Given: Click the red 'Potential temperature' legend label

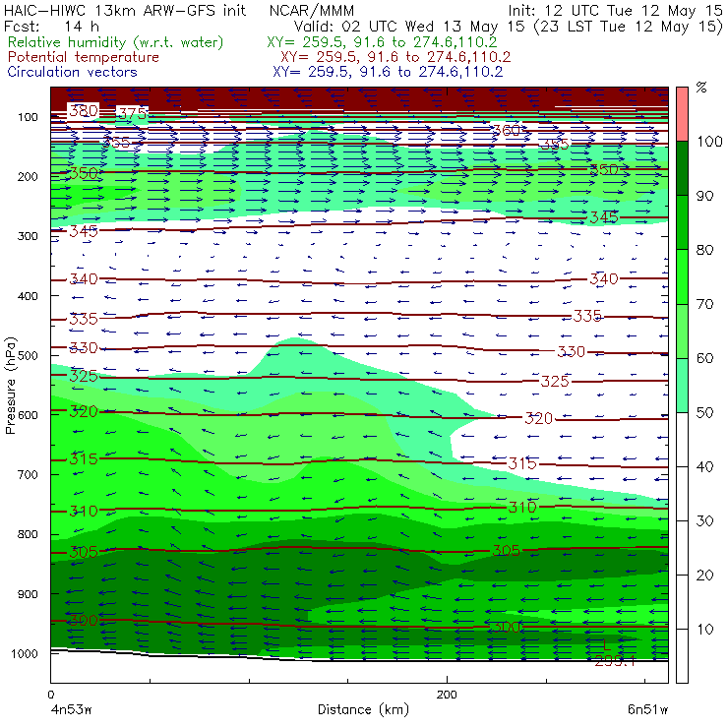Looking at the screenshot, I should pyautogui.click(x=83, y=57).
